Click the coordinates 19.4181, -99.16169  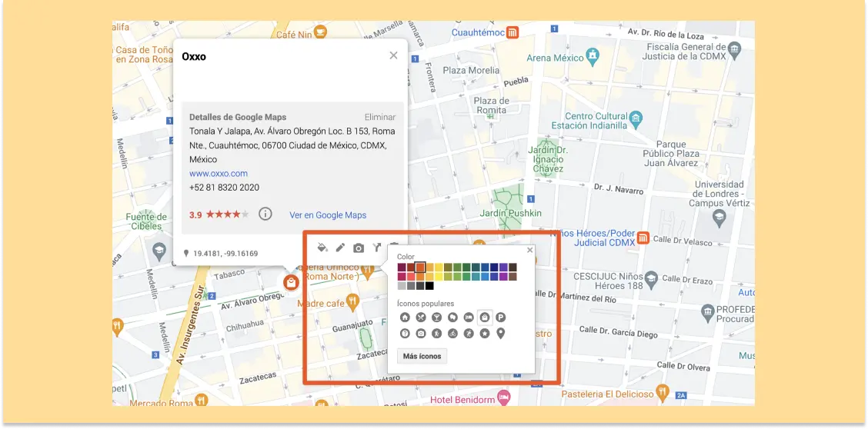225,254
